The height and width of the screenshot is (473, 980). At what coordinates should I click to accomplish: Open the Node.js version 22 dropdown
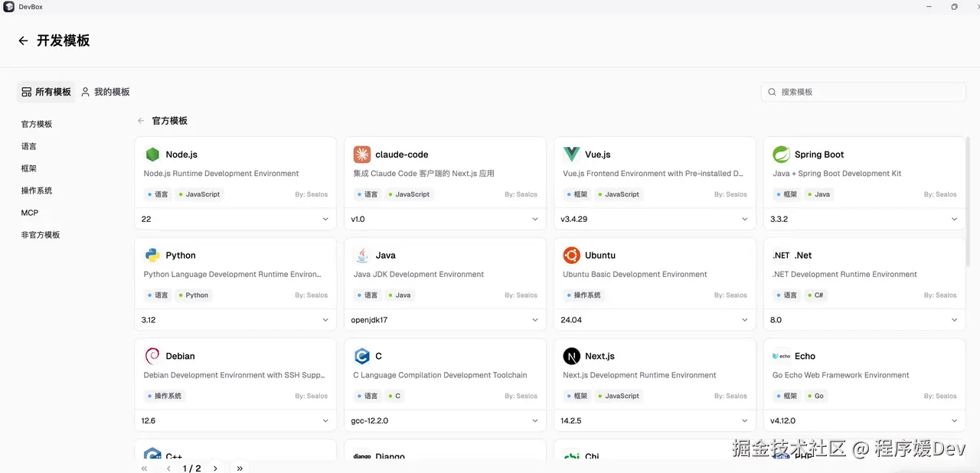click(x=235, y=219)
